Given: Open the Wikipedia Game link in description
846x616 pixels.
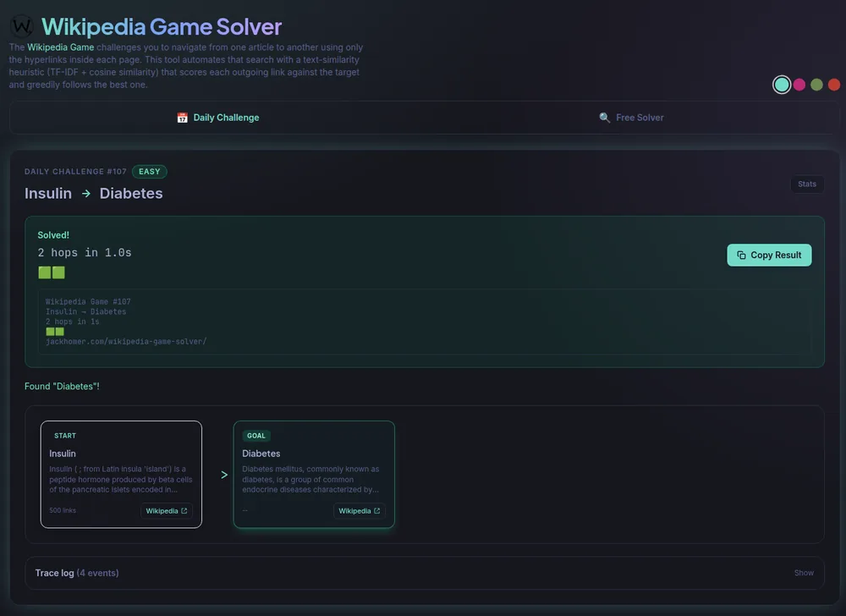Looking at the screenshot, I should click(x=60, y=47).
